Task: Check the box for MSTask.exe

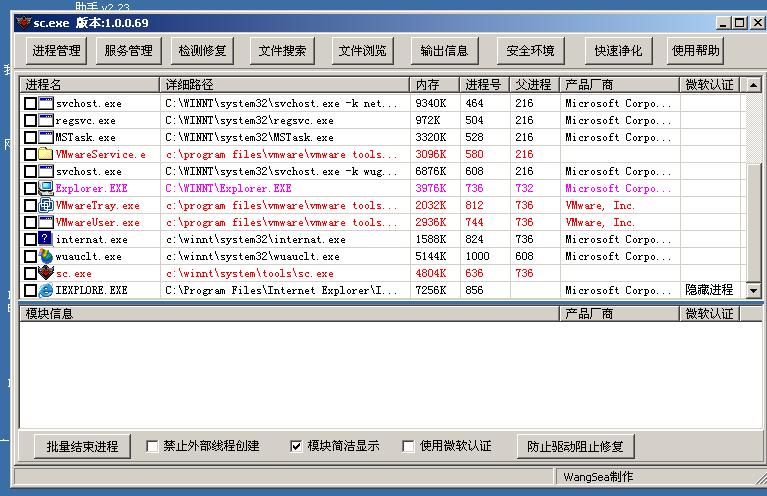Action: (x=30, y=137)
